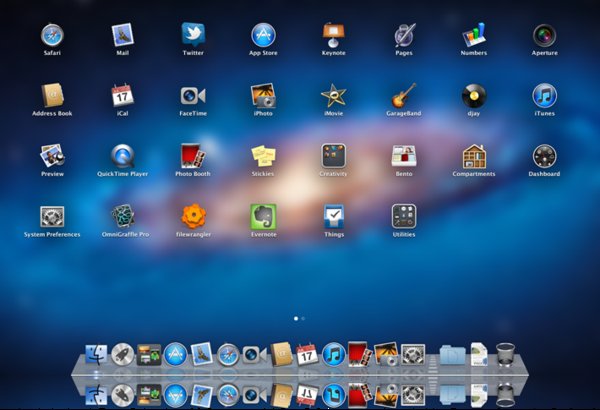This screenshot has height=410, width=600.
Task: Launch OmniGraffle Pro
Action: pos(123,216)
